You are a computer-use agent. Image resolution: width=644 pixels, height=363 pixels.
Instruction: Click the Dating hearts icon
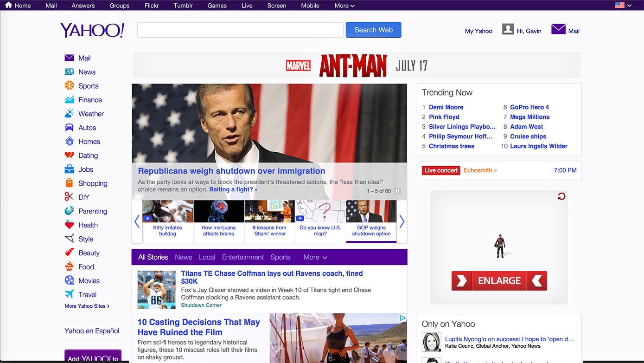[69, 156]
